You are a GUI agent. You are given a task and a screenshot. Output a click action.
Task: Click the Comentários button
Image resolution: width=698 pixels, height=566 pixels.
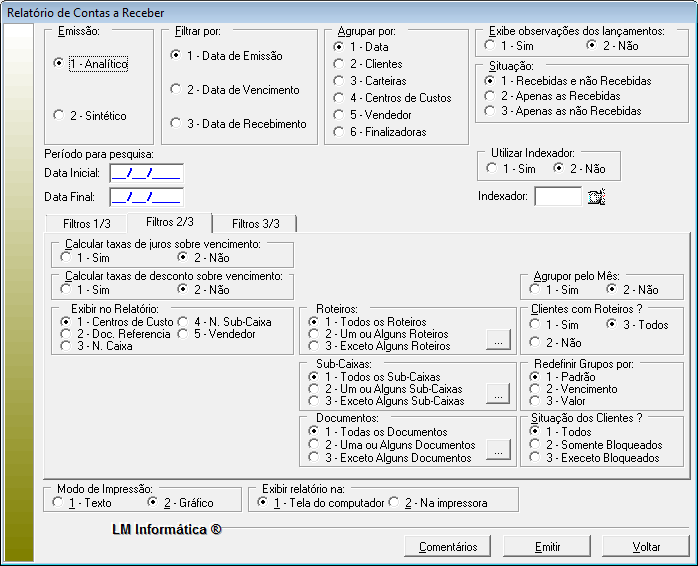click(448, 547)
